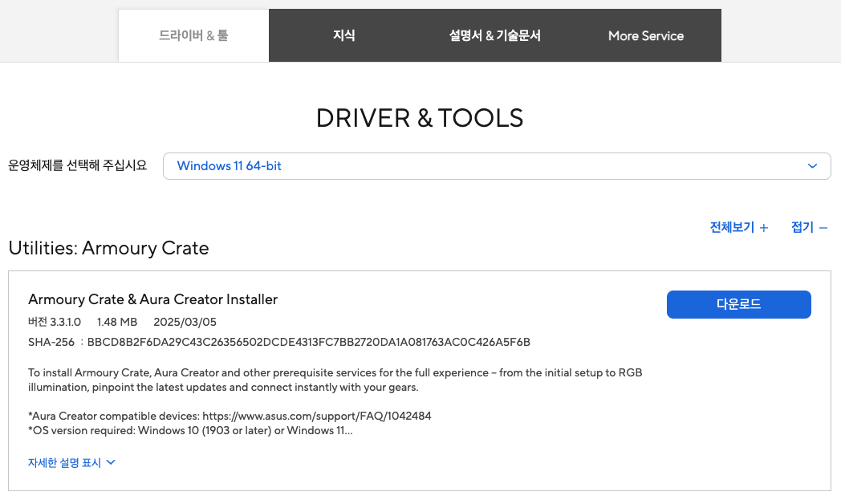Open the 설명서 & 기술문서 tab

pos(494,35)
